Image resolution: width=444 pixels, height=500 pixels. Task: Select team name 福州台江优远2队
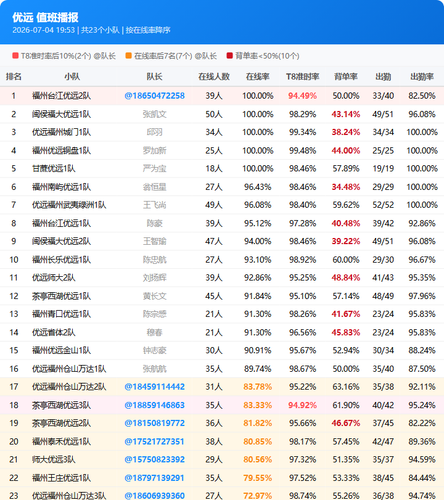pyautogui.click(x=61, y=96)
